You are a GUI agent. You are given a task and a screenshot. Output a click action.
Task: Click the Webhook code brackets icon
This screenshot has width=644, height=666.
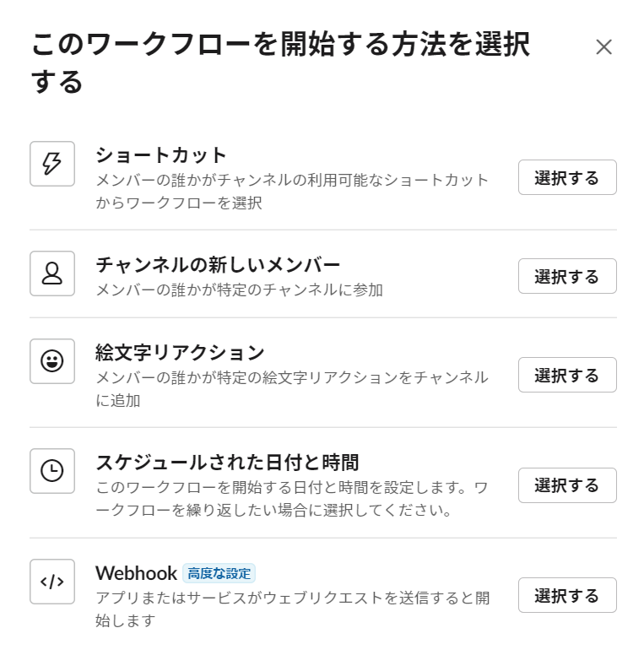[52, 582]
